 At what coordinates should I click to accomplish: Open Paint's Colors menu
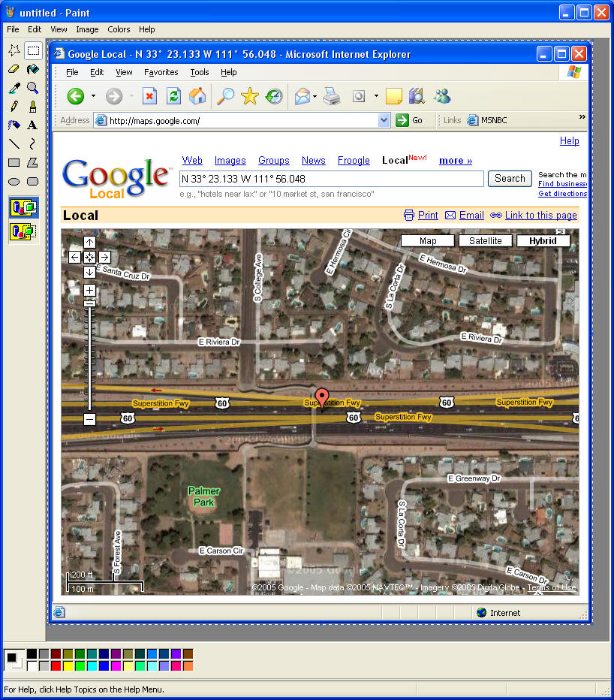coord(119,29)
